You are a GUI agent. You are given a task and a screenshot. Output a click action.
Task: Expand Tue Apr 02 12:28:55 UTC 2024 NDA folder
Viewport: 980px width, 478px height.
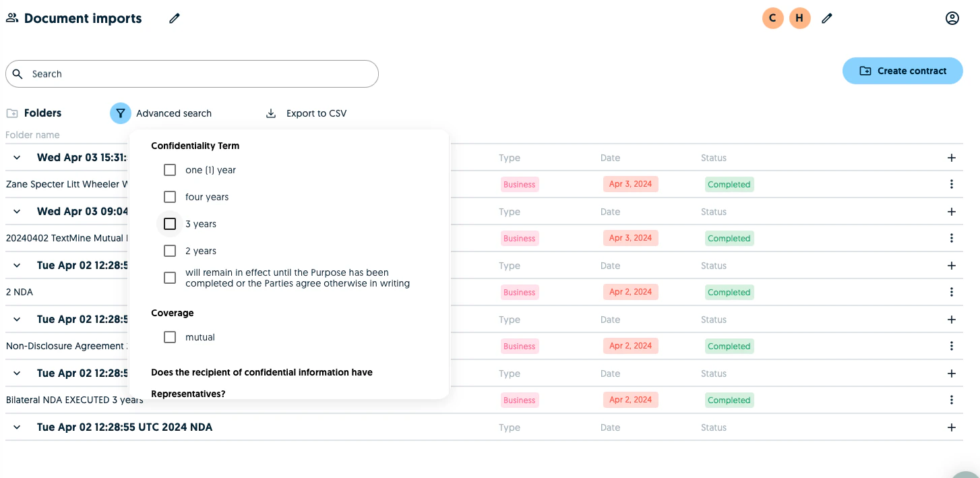(x=17, y=427)
